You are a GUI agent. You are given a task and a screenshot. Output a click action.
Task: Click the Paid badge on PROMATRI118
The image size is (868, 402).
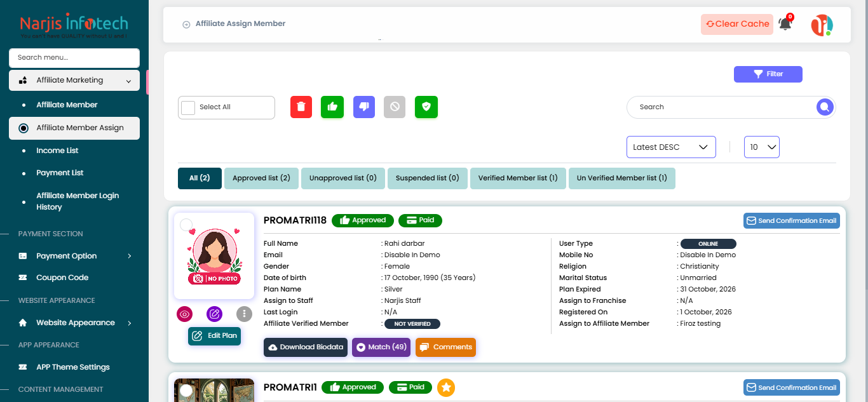[x=420, y=220]
